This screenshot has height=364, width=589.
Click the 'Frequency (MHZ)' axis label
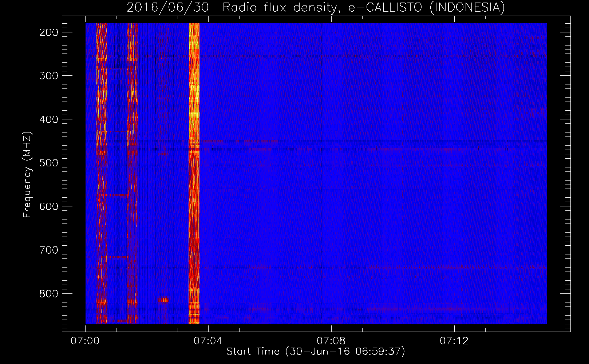tap(27, 174)
